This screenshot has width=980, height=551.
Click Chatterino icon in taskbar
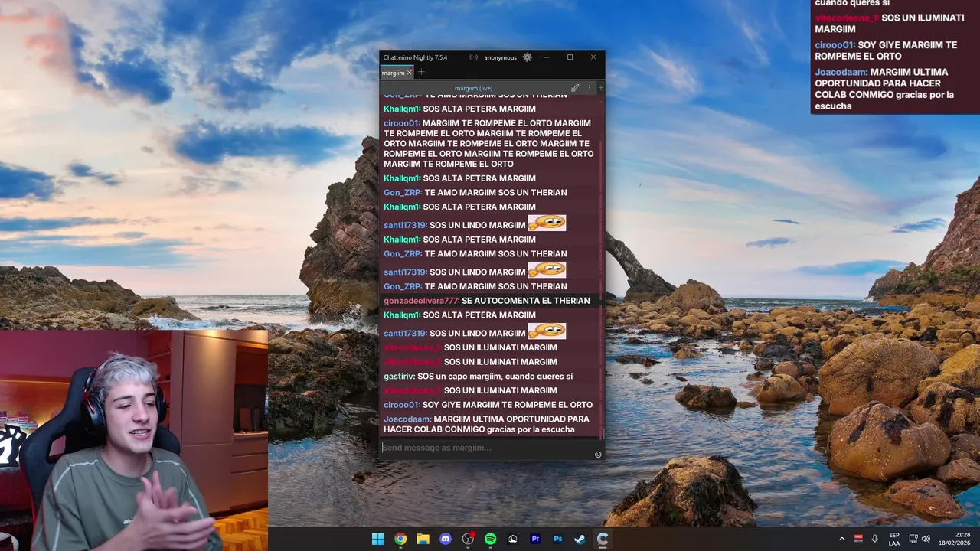coord(603,539)
